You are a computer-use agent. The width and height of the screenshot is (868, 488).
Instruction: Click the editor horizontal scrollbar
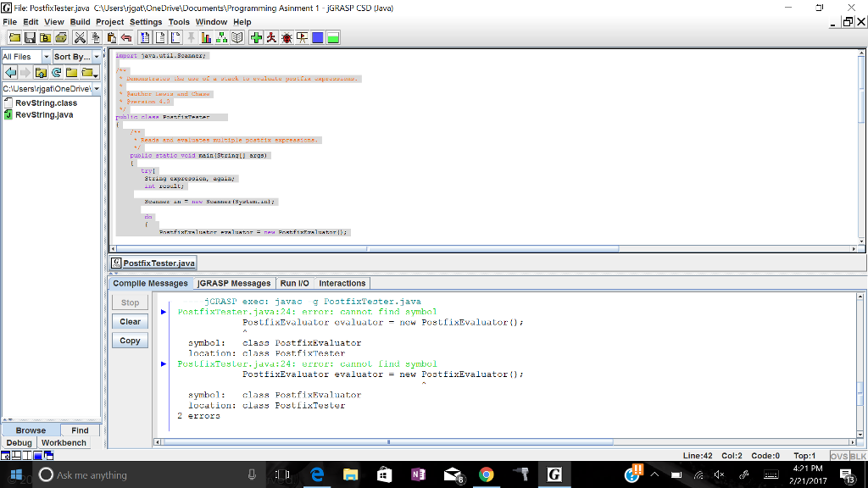pos(485,249)
